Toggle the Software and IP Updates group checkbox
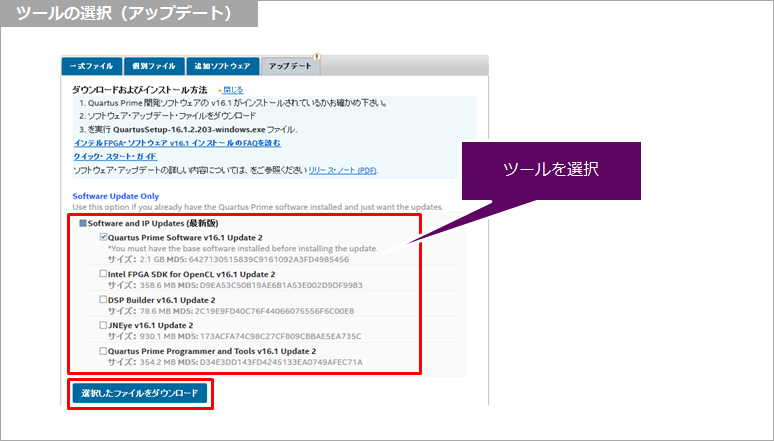Screen dimensions: 774x441 pyautogui.click(x=83, y=224)
